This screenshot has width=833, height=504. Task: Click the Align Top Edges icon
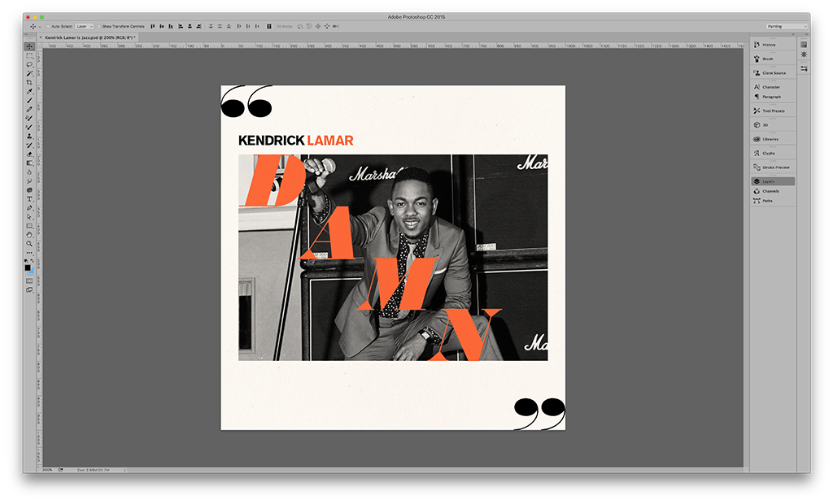152,26
